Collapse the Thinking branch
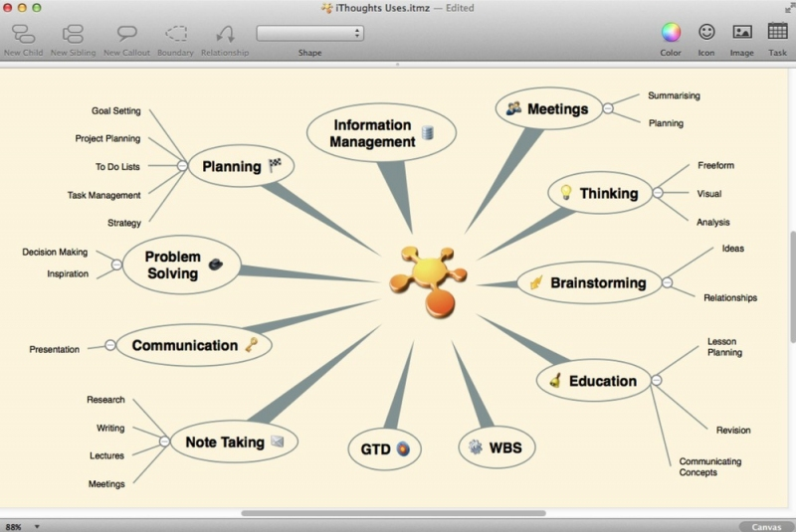Viewport: 796px width, 532px height. (658, 193)
